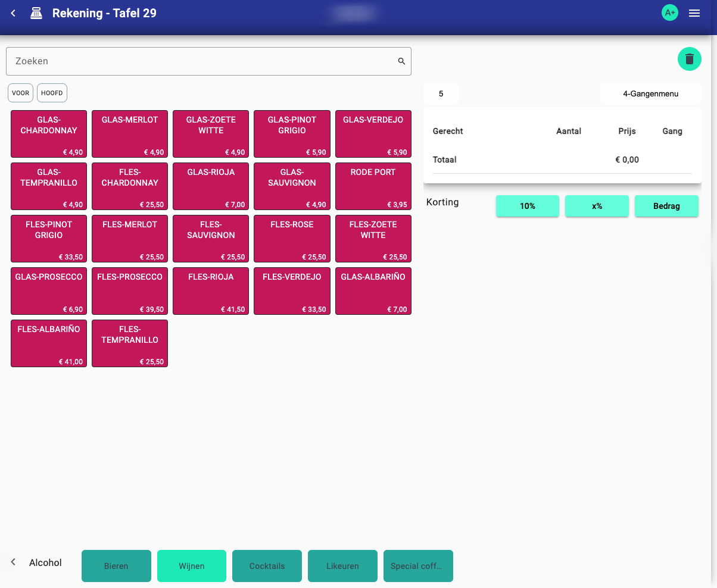Toggle the HOOFD course filter
Image resolution: width=717 pixels, height=588 pixels.
[x=52, y=93]
